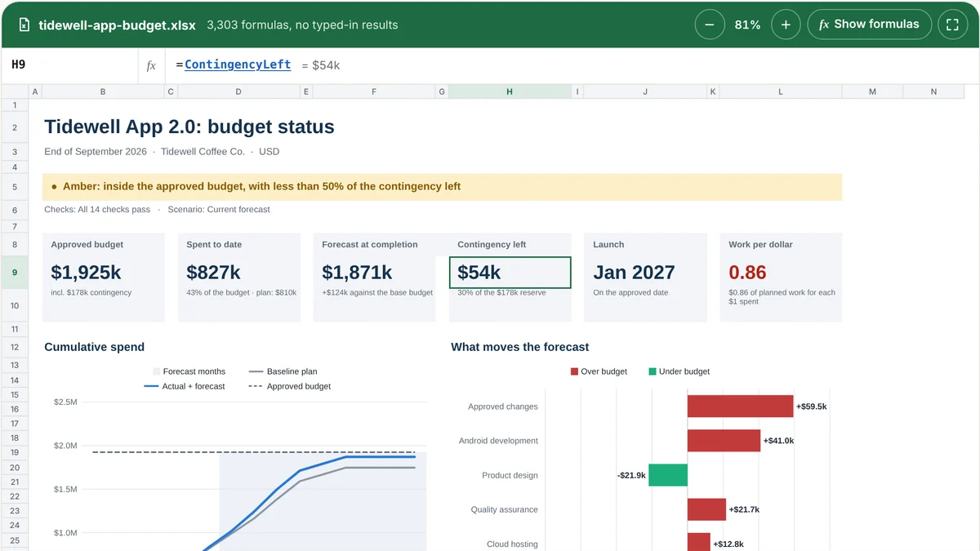The height and width of the screenshot is (551, 980).
Task: Zoom out with the minus button
Action: 710,24
